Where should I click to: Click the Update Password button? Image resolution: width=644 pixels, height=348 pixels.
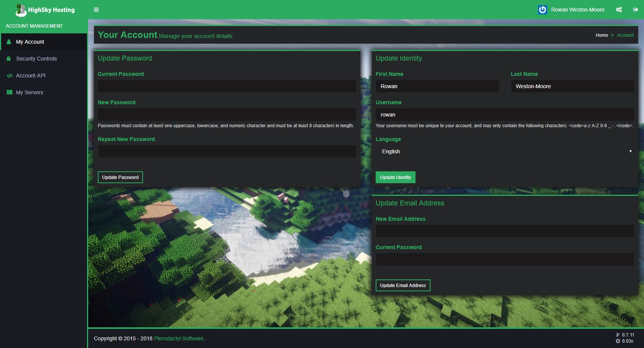(x=120, y=177)
